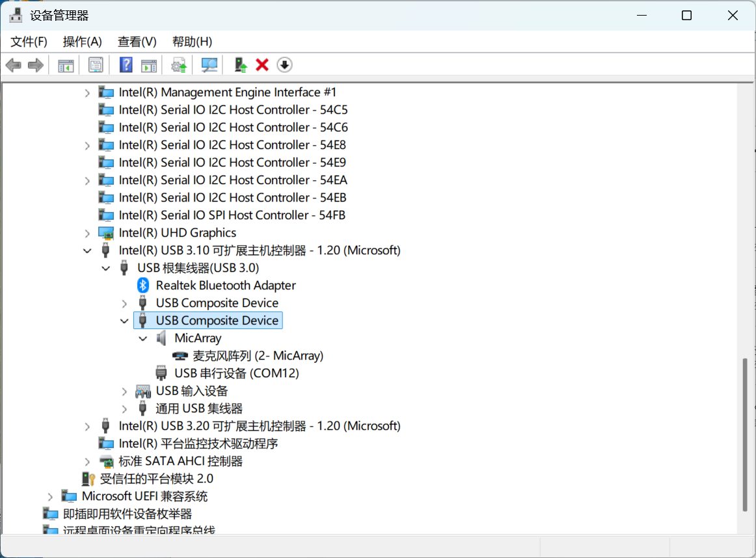This screenshot has height=558, width=756.
Task: Expand the Intel(R) UHD Graphics node
Action: pyautogui.click(x=87, y=233)
